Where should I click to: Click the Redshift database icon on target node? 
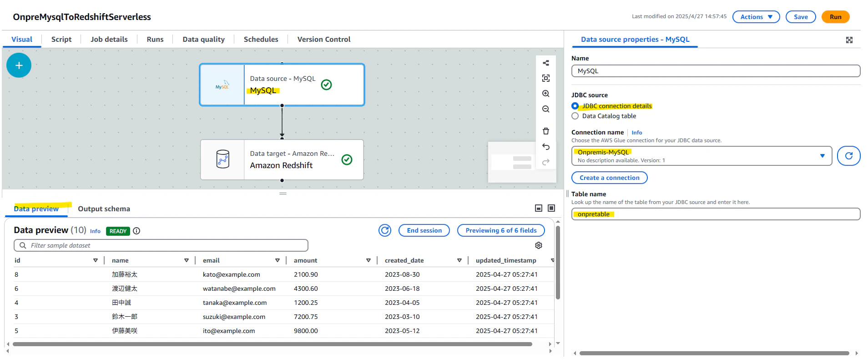(223, 159)
